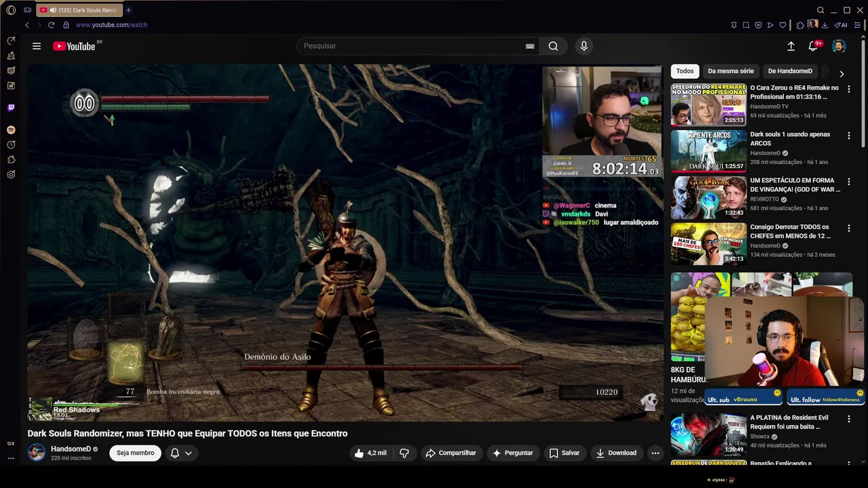This screenshot has height=488, width=868.
Task: Reload the current YouTube page
Action: coord(51,25)
